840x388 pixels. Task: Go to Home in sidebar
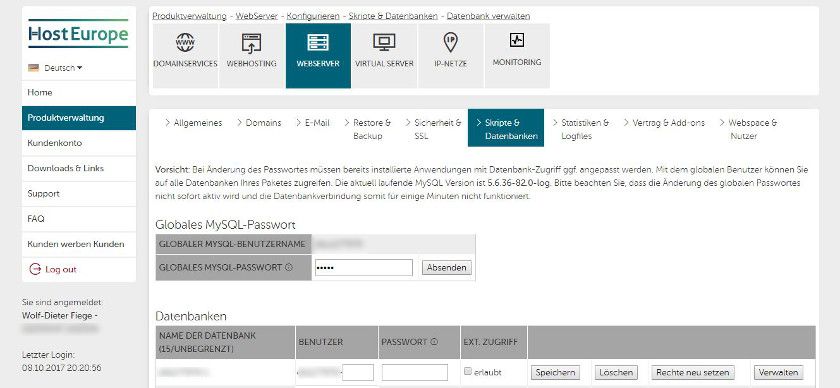click(79, 93)
